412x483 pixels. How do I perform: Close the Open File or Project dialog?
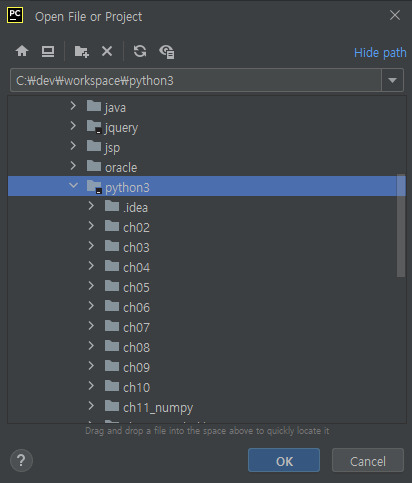click(x=395, y=15)
